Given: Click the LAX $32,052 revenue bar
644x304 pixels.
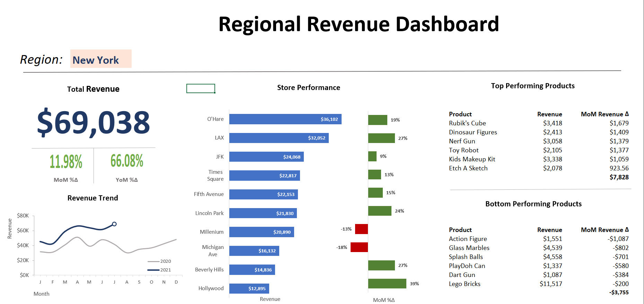Looking at the screenshot, I should 279,138.
